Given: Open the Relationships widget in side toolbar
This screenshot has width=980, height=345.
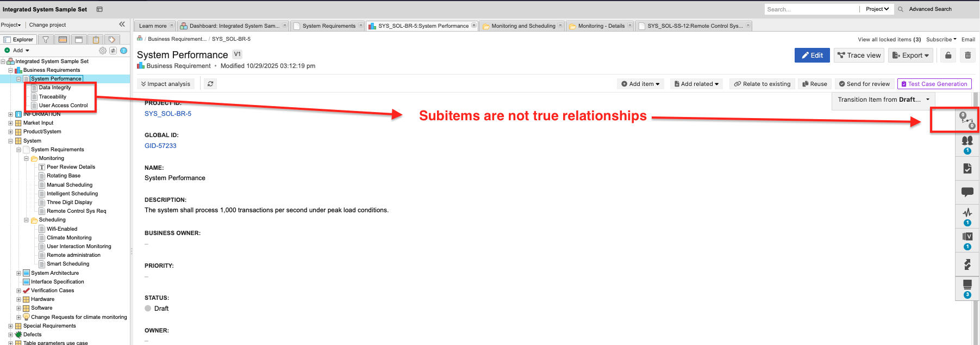Looking at the screenshot, I should click(x=967, y=120).
